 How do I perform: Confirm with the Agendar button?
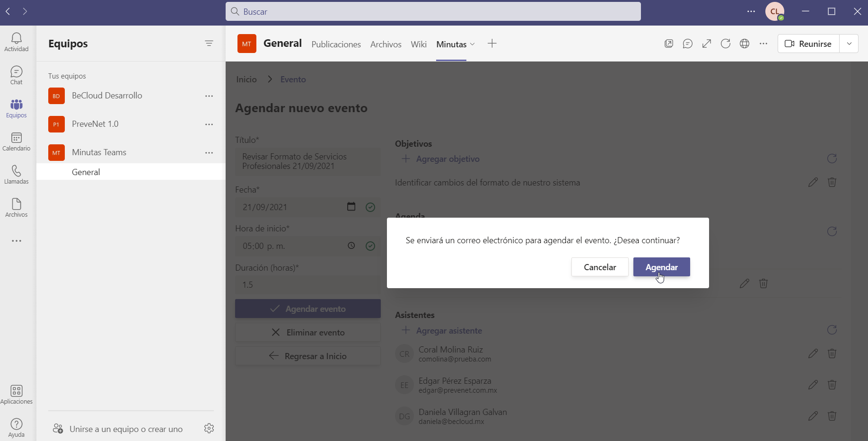point(661,267)
